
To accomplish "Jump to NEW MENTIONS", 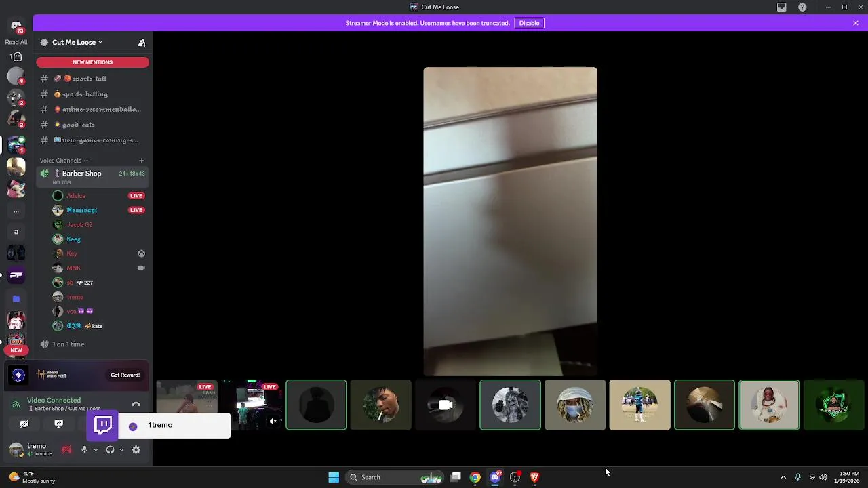I will [x=92, y=62].
